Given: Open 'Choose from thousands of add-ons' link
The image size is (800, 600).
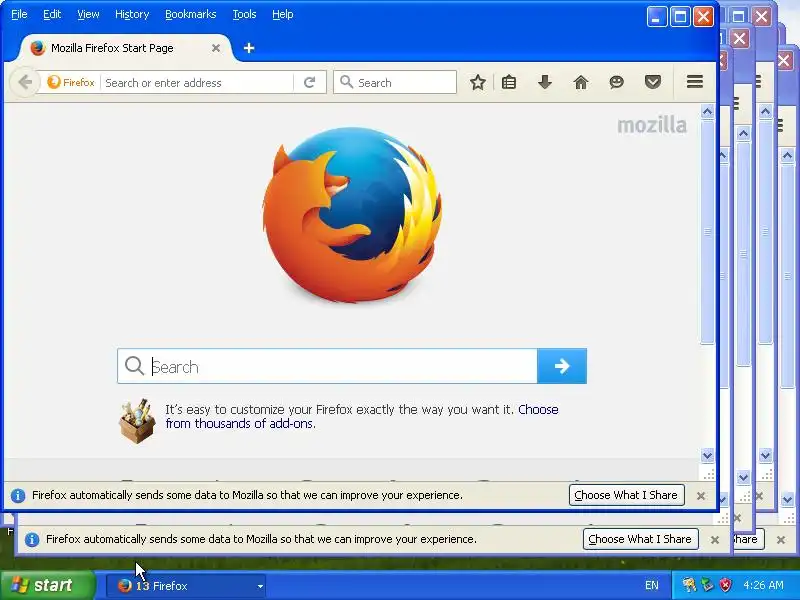Looking at the screenshot, I should click(x=362, y=416).
